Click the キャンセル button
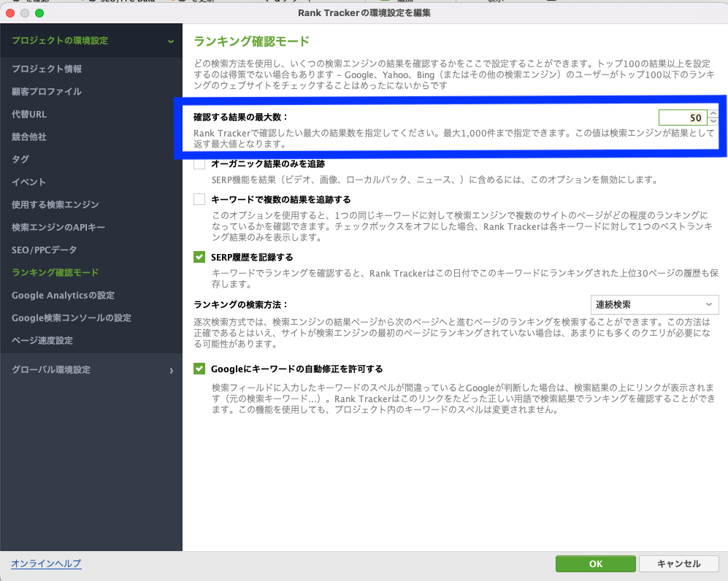The height and width of the screenshot is (581, 728). (679, 563)
